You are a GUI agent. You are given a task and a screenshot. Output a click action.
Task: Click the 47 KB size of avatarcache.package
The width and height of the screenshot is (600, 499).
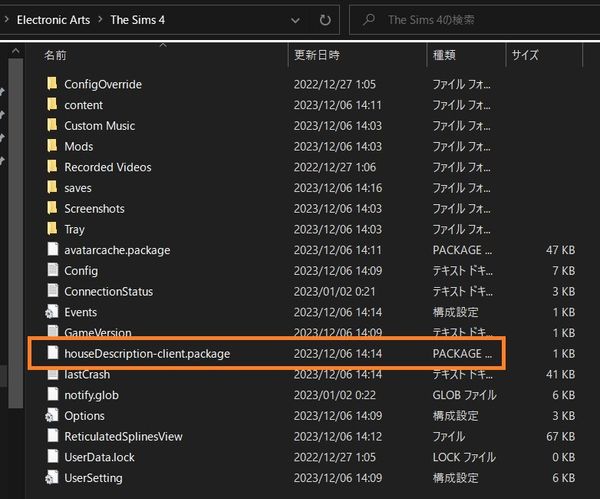click(x=561, y=250)
